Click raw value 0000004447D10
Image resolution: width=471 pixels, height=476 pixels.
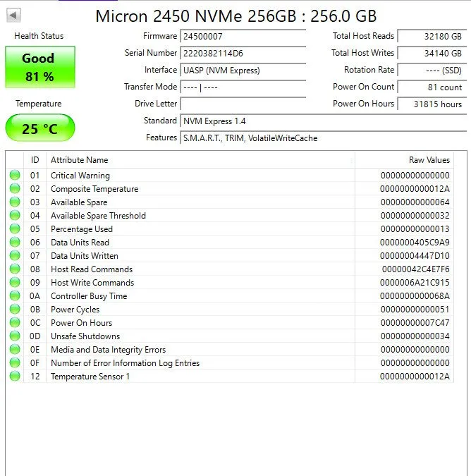pyautogui.click(x=415, y=256)
